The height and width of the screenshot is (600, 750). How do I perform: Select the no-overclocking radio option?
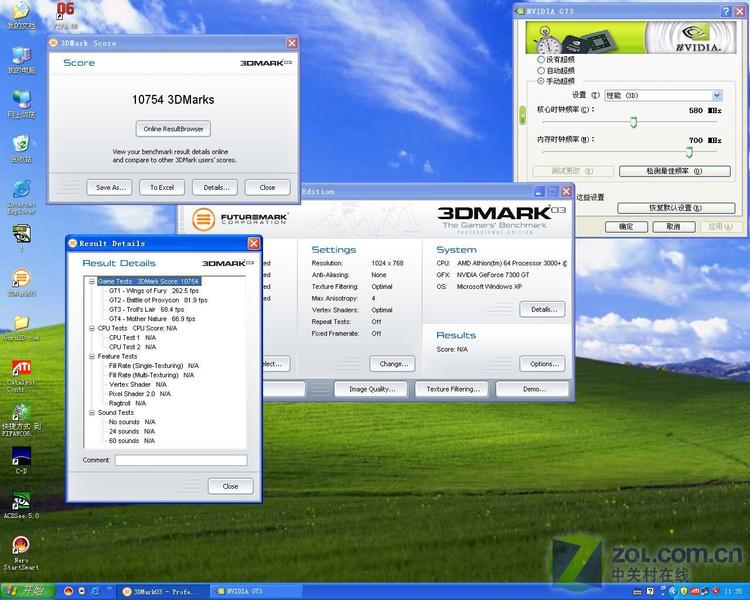(541, 59)
